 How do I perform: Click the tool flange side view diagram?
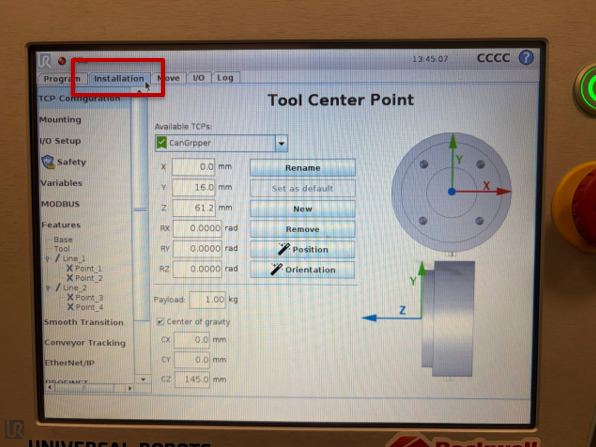click(x=448, y=319)
